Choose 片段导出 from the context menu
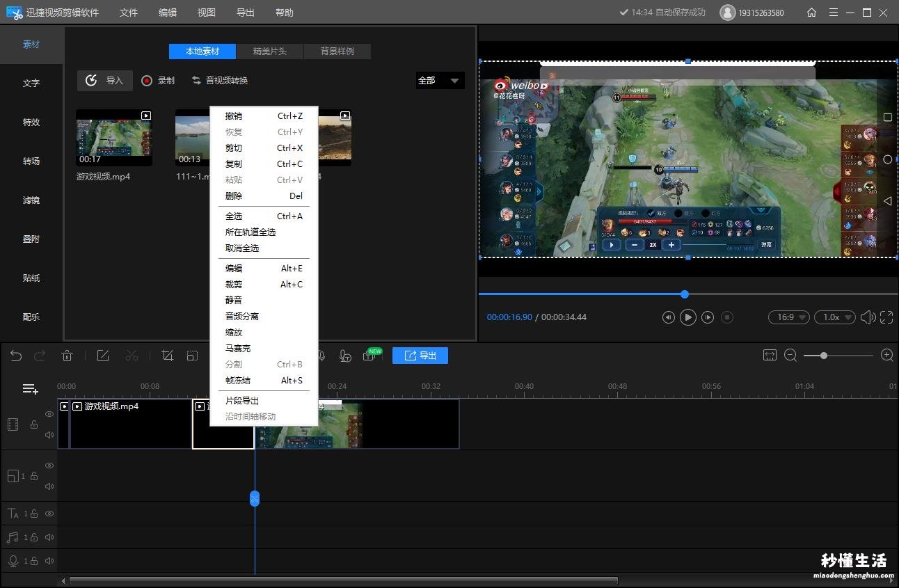899x588 pixels. 264,400
